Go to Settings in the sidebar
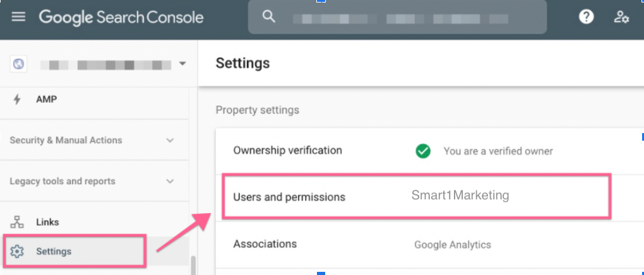644x275 pixels. pos(54,252)
